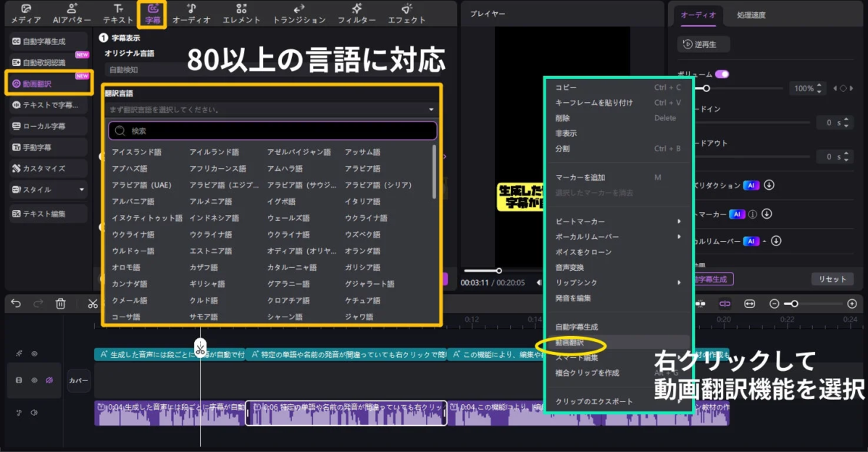Select the フィルター tool

click(x=356, y=14)
